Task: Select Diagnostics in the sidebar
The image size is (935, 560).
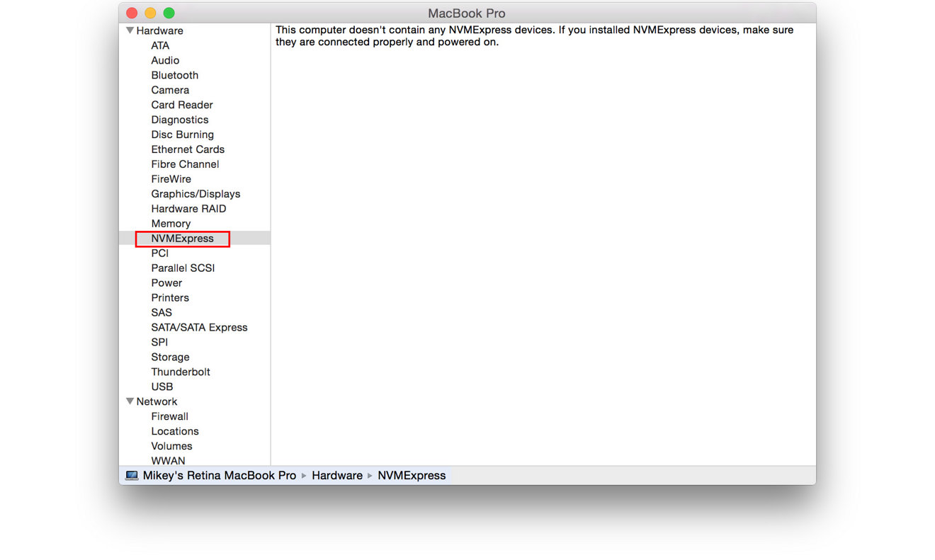Action: pyautogui.click(x=180, y=120)
